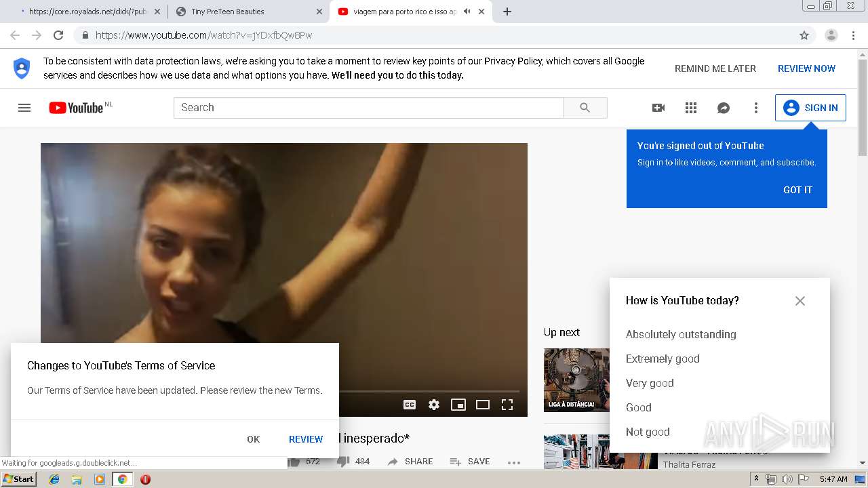868x488 pixels.
Task: Open the more actions ellipsis below video
Action: 514,463
